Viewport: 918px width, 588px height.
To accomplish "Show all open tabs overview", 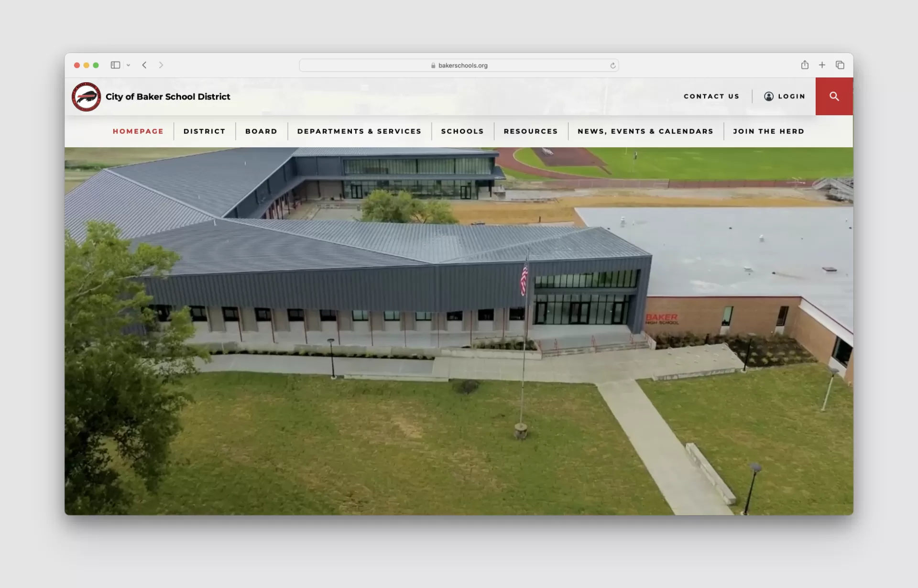I will tap(840, 65).
